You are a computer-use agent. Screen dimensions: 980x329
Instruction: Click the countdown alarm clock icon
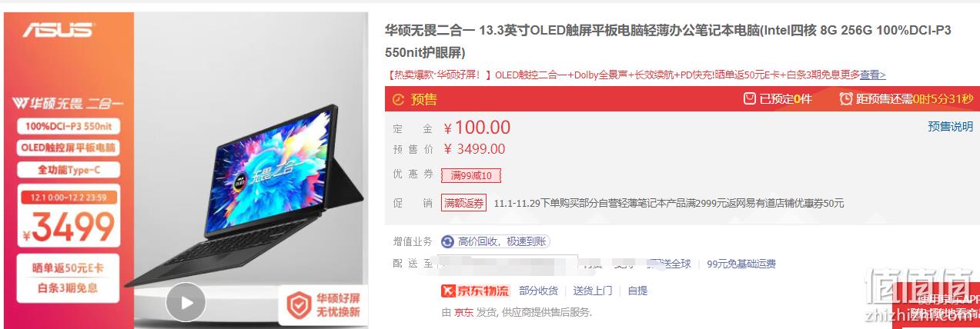pos(846,98)
